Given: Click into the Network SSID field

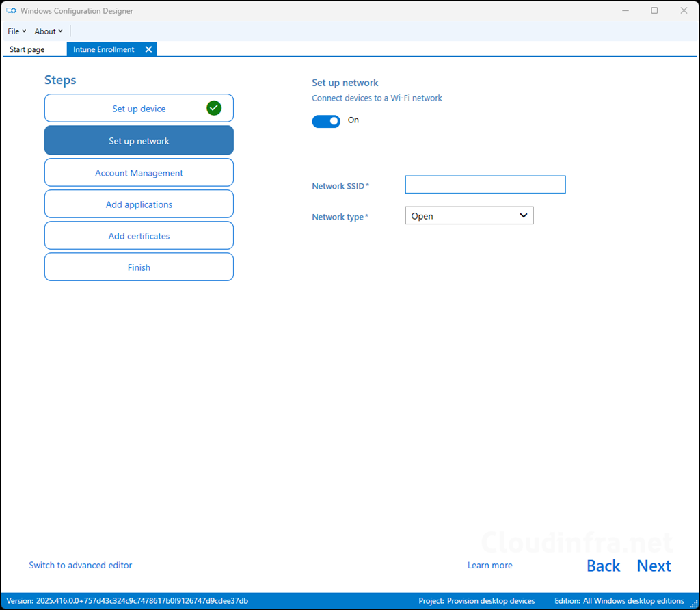Looking at the screenshot, I should coord(485,185).
